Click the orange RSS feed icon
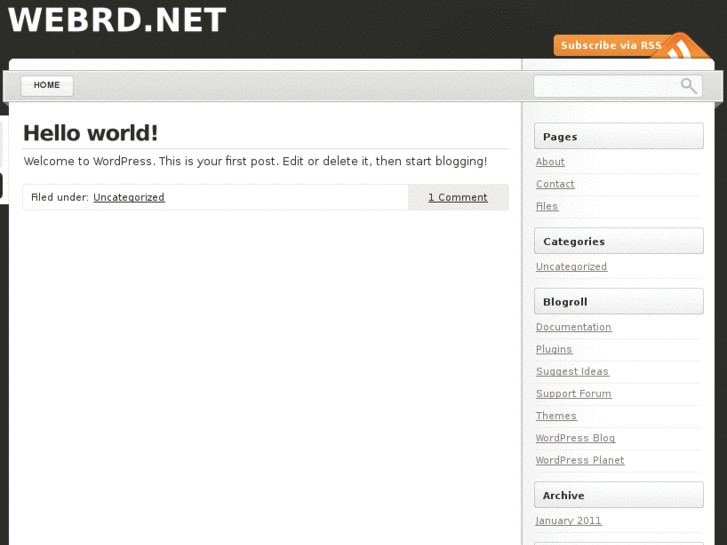This screenshot has width=727, height=545. 682,47
